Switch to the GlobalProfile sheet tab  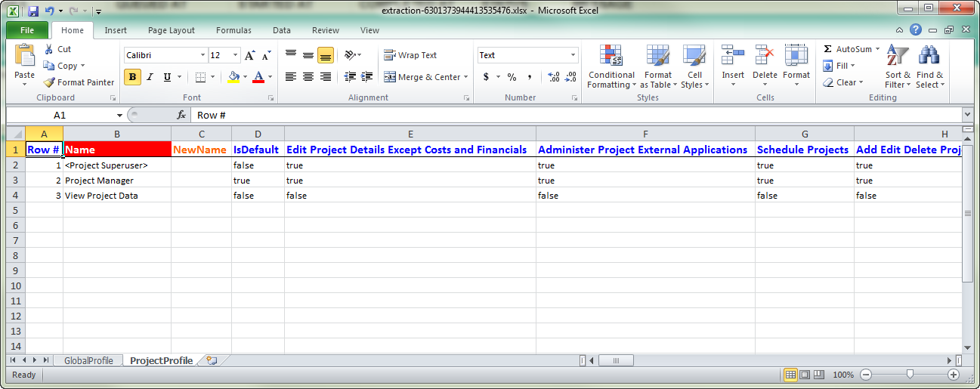pos(88,361)
